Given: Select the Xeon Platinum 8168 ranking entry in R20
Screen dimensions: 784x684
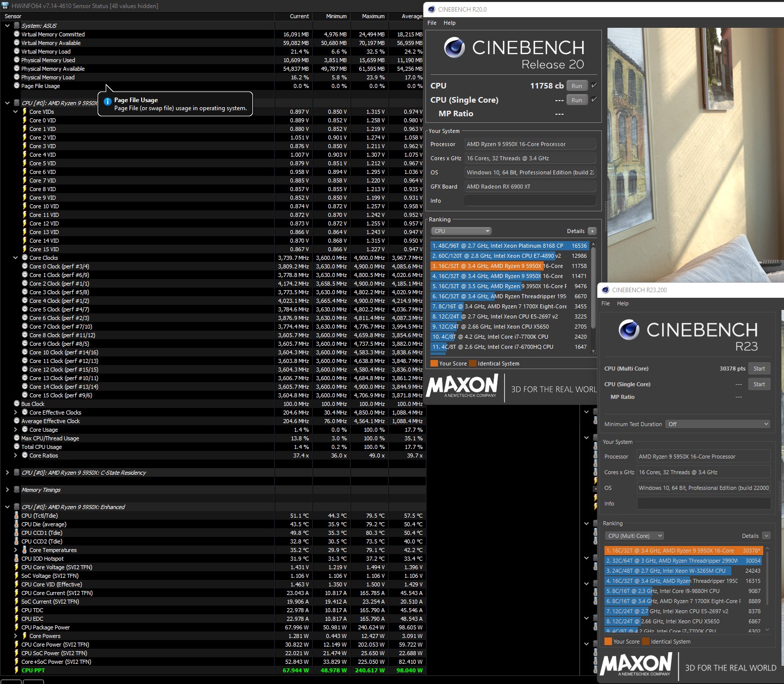Looking at the screenshot, I should [509, 246].
